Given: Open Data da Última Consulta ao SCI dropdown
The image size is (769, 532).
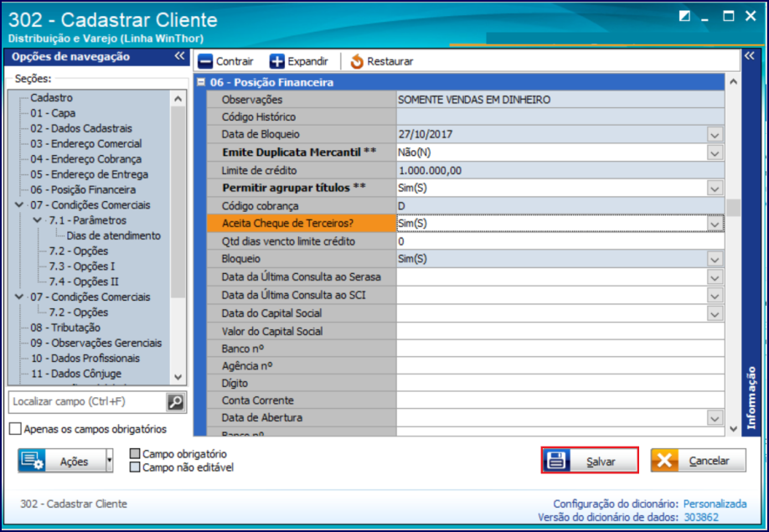Looking at the screenshot, I should (715, 296).
